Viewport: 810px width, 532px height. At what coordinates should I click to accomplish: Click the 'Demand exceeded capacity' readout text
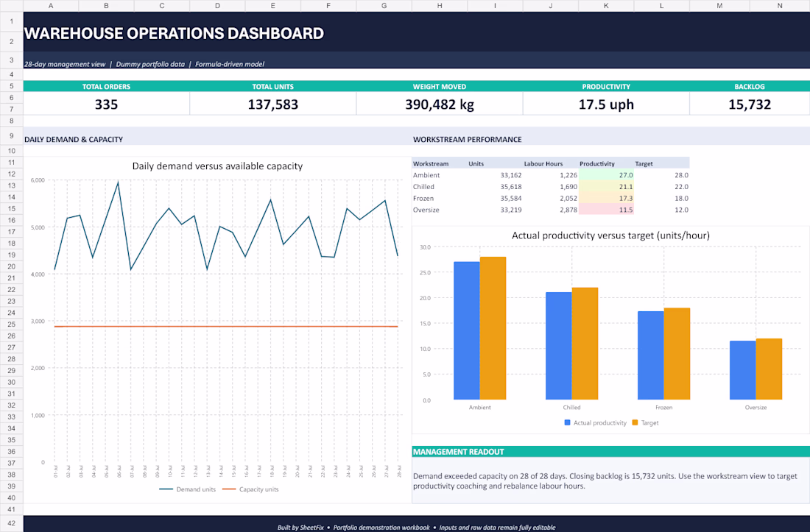click(x=605, y=481)
